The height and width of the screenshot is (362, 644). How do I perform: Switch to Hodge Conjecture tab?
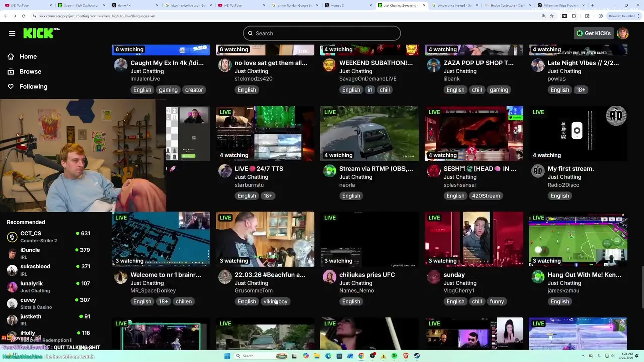(x=507, y=5)
